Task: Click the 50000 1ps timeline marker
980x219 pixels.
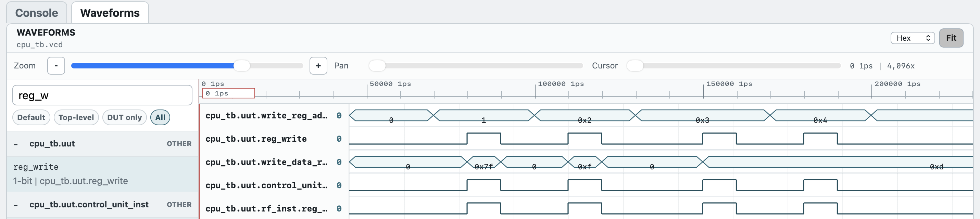Action: click(390, 83)
